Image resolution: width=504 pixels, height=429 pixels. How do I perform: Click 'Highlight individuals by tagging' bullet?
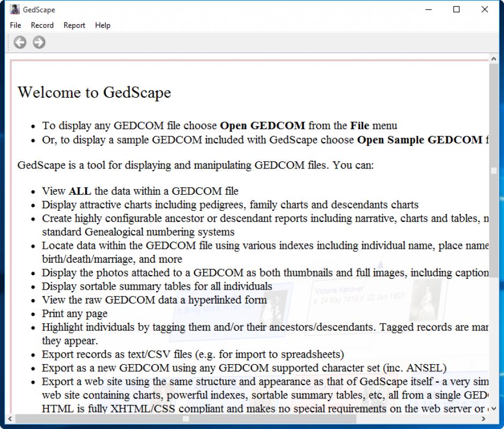point(265,334)
